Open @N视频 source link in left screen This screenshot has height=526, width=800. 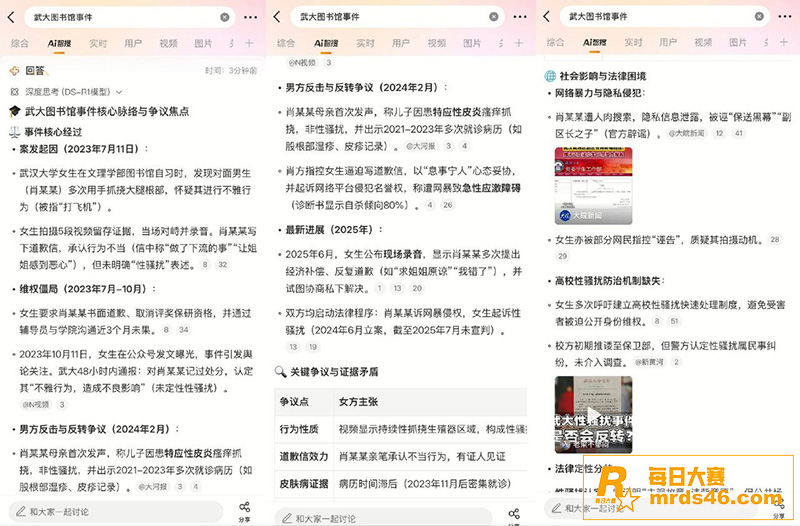[36, 405]
